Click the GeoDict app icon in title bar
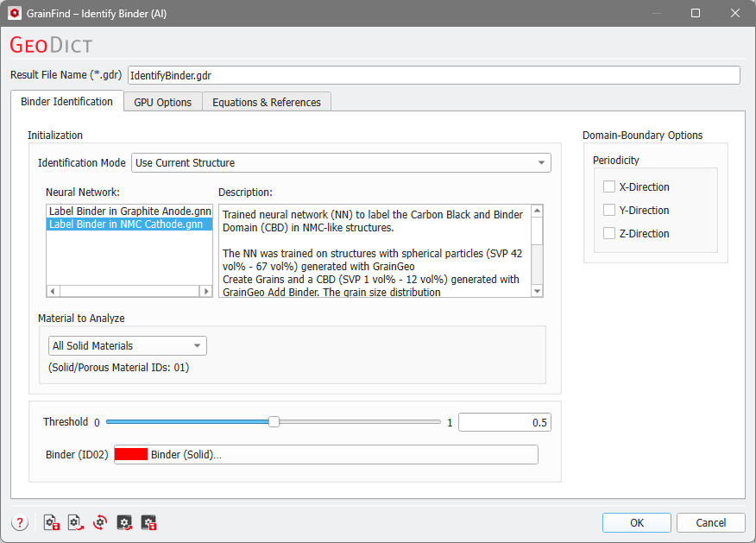 click(x=15, y=13)
